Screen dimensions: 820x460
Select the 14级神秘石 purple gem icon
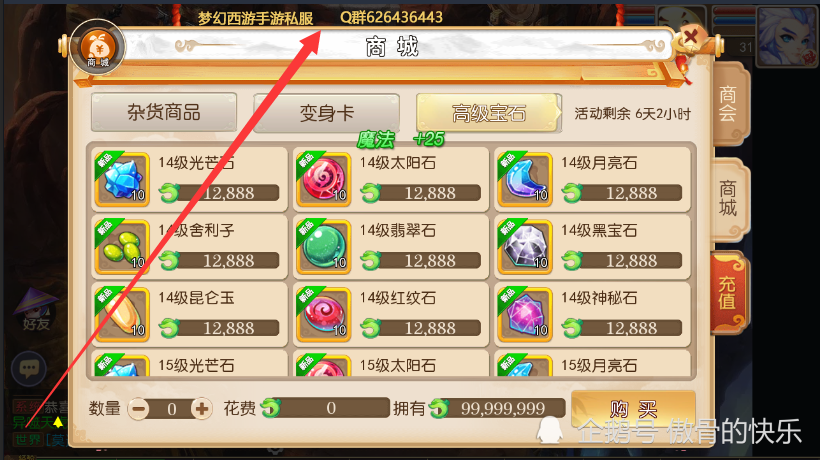click(x=525, y=314)
